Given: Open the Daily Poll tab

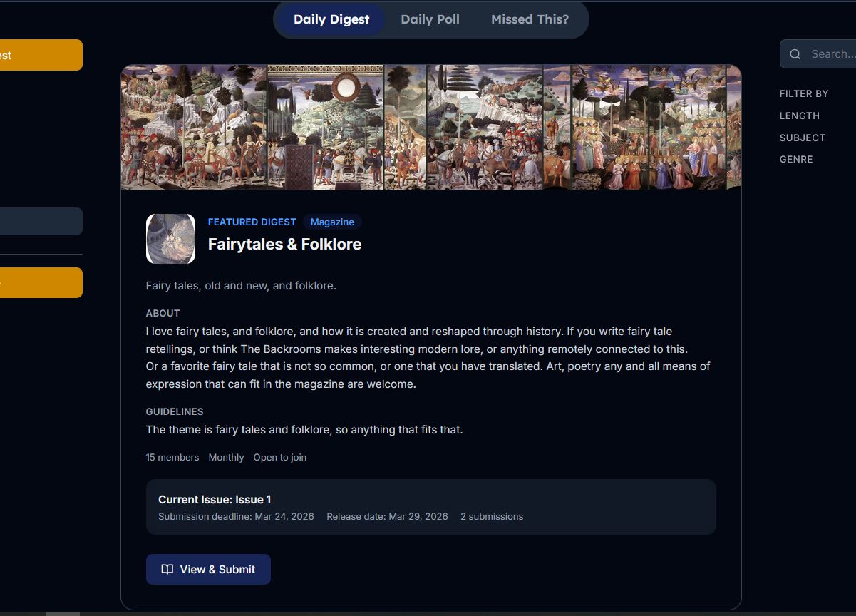Looking at the screenshot, I should 430,19.
